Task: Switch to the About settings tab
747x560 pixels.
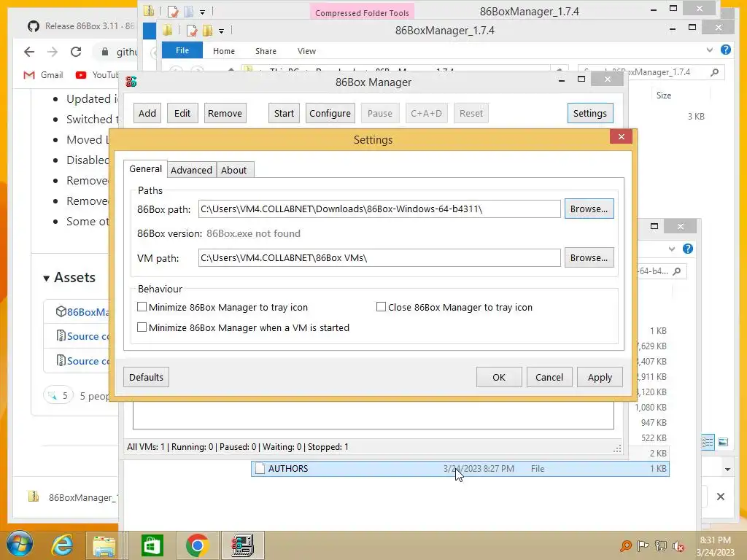Action: [x=234, y=170]
